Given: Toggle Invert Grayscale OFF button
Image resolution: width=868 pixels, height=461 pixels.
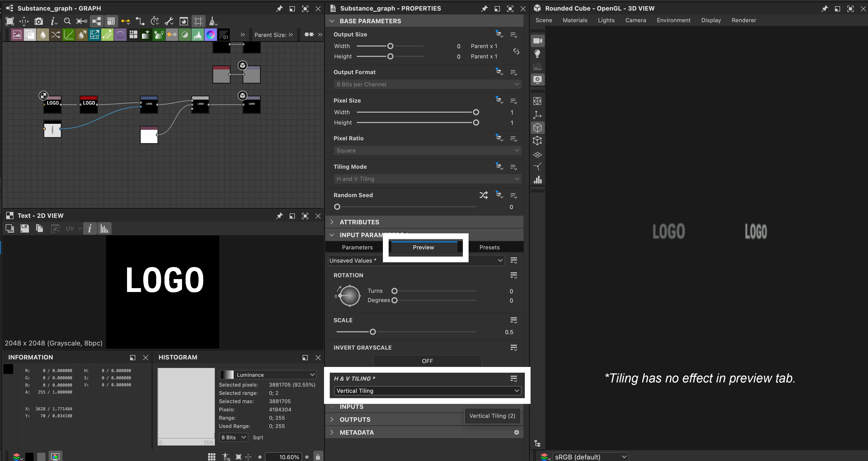Looking at the screenshot, I should pos(427,361).
